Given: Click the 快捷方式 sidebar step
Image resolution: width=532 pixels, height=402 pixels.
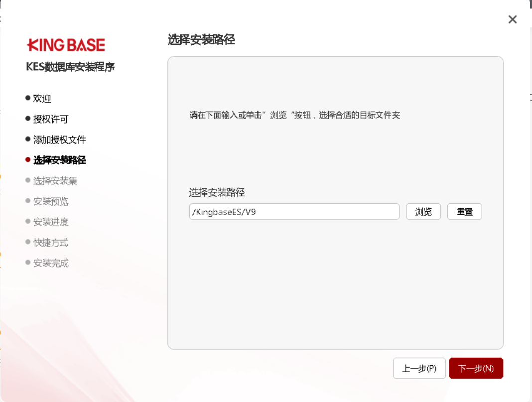Looking at the screenshot, I should pyautogui.click(x=51, y=243).
